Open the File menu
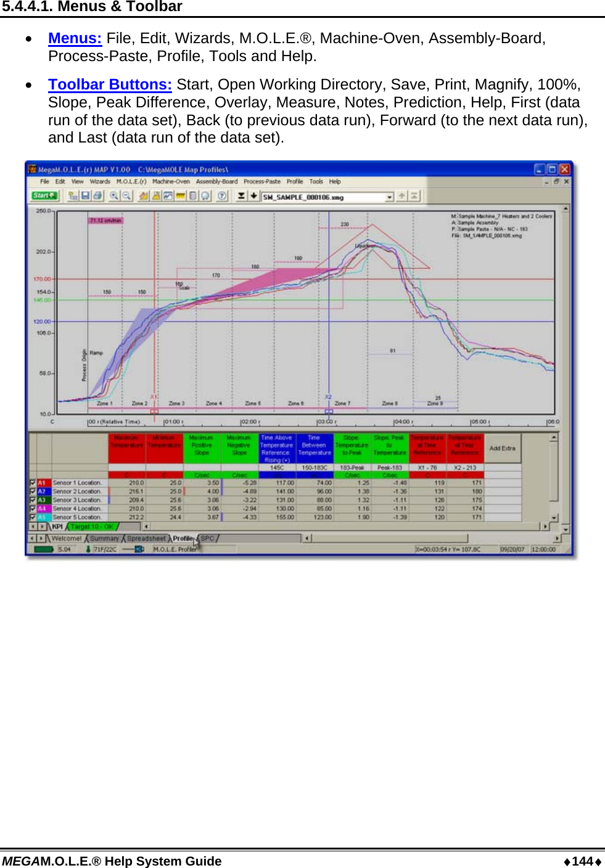The height and width of the screenshot is (868, 605). (x=44, y=181)
